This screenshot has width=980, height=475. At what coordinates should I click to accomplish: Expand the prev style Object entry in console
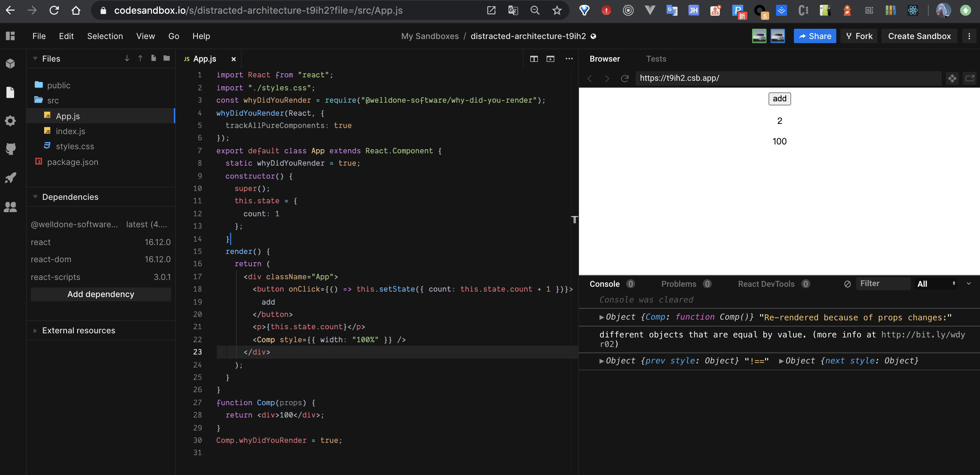[601, 361]
